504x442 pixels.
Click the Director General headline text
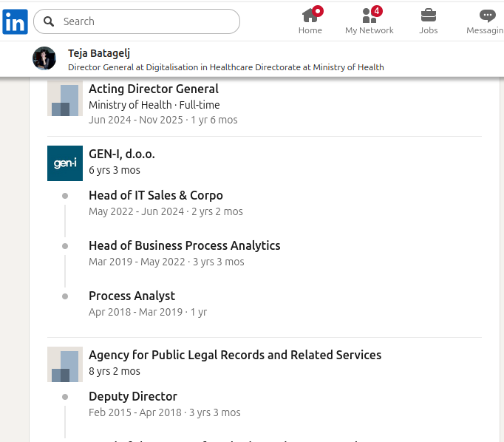pyautogui.click(x=226, y=67)
